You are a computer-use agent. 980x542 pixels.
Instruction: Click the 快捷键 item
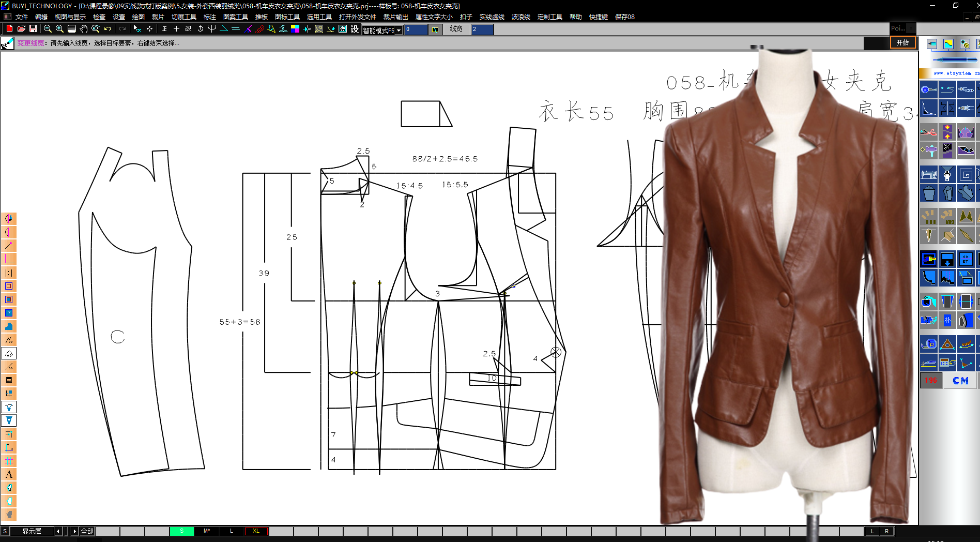point(599,17)
